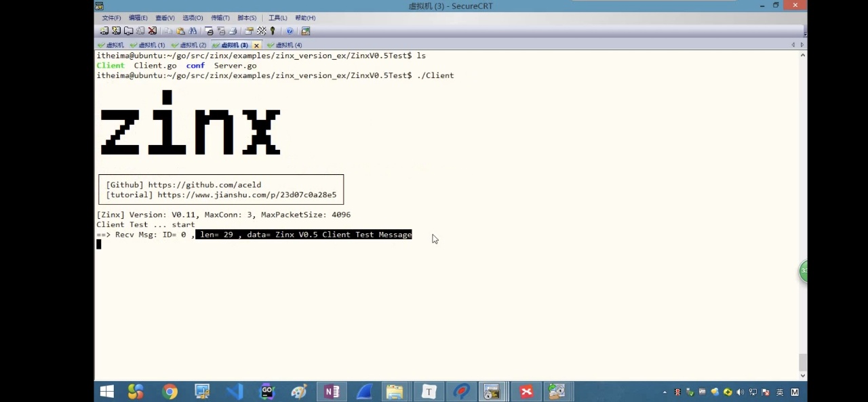The width and height of the screenshot is (868, 402).
Task: Launch SecureFX from the toolbar icon
Action: point(306,31)
